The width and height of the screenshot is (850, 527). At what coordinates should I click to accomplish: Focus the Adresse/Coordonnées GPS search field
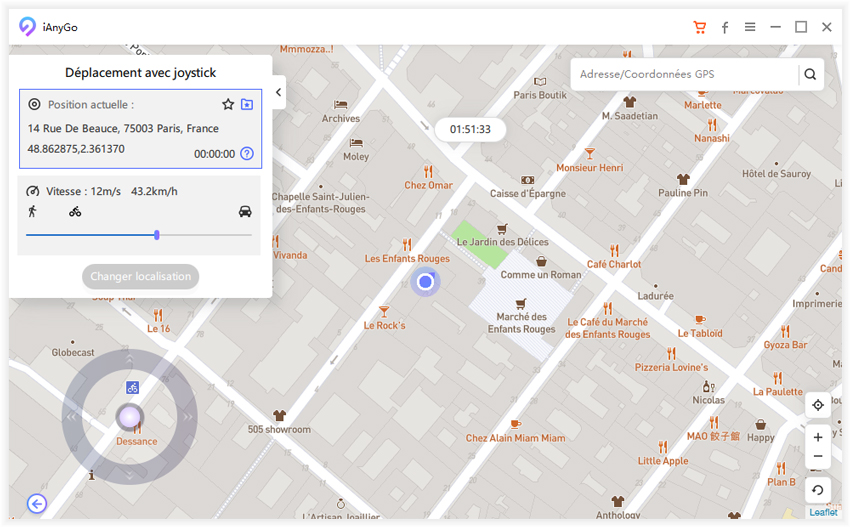pos(684,74)
